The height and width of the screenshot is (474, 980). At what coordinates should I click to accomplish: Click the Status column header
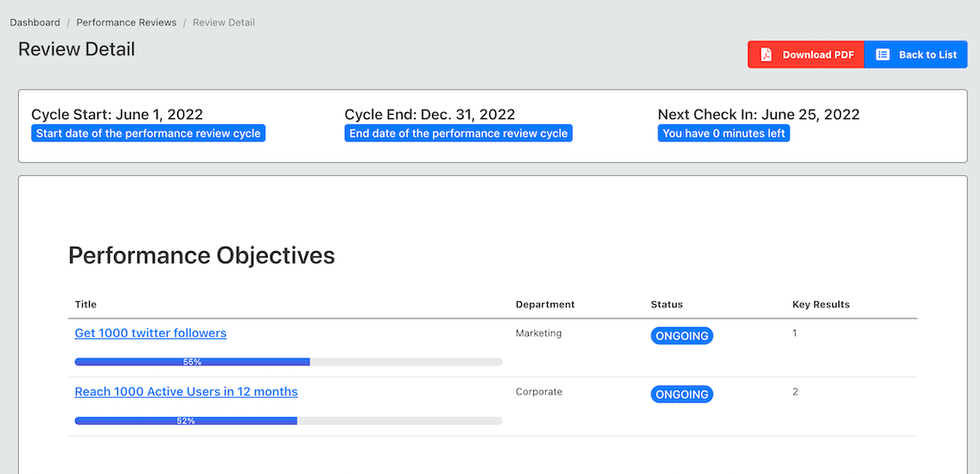[x=667, y=305]
